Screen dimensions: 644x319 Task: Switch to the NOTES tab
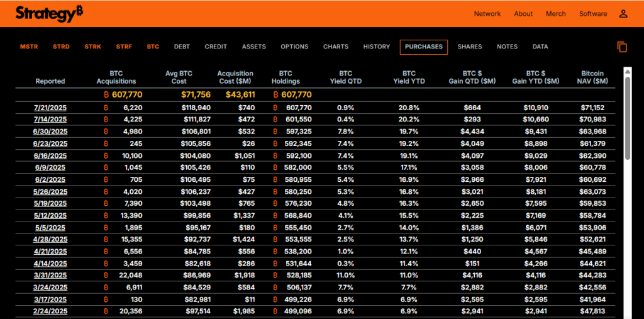pyautogui.click(x=508, y=47)
